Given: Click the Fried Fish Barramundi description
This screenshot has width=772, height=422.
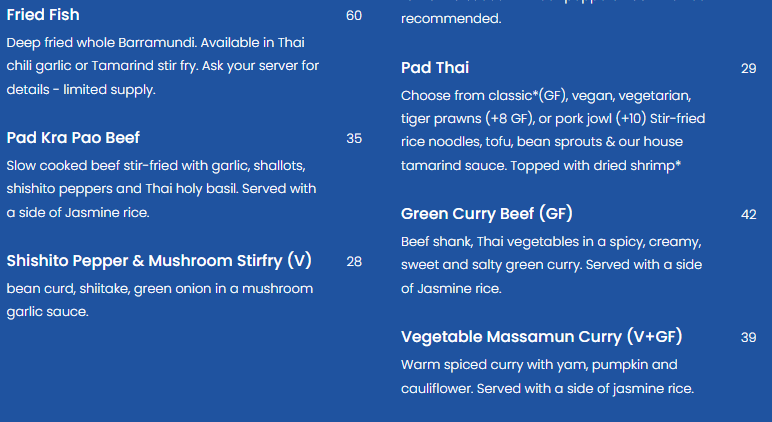Looking at the screenshot, I should click(162, 66).
